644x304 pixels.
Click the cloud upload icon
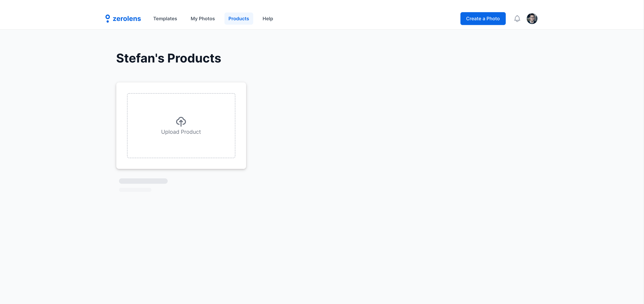pos(181,122)
